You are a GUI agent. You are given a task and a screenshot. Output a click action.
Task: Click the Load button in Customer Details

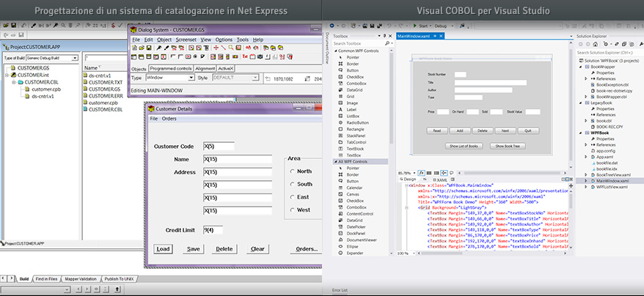163,249
